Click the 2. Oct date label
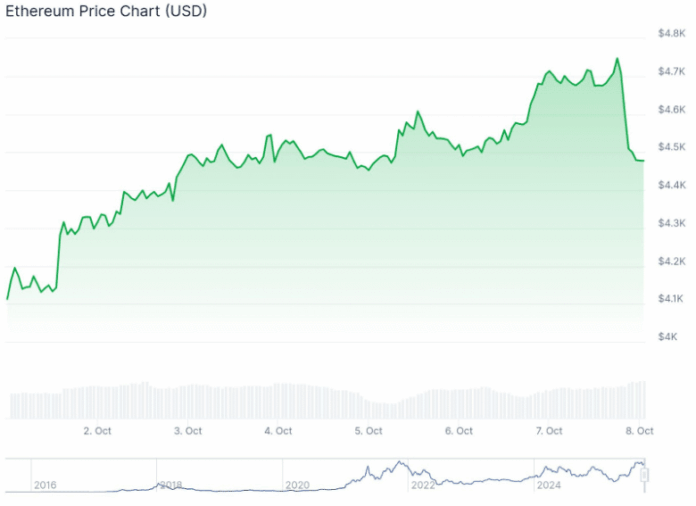This screenshot has height=506, width=696. [97, 431]
